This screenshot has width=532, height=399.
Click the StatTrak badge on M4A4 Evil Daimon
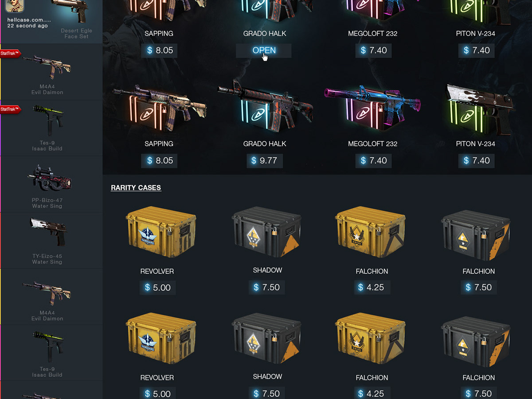coord(11,54)
